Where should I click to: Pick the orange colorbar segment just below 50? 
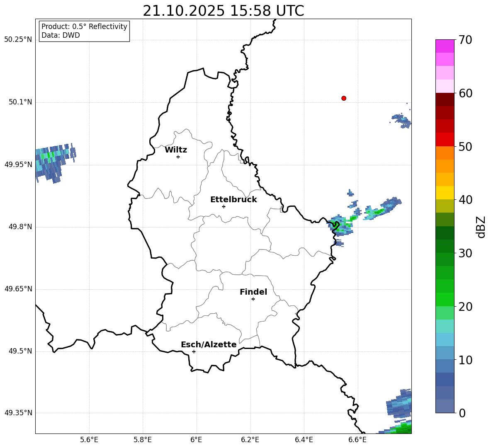[445, 153]
